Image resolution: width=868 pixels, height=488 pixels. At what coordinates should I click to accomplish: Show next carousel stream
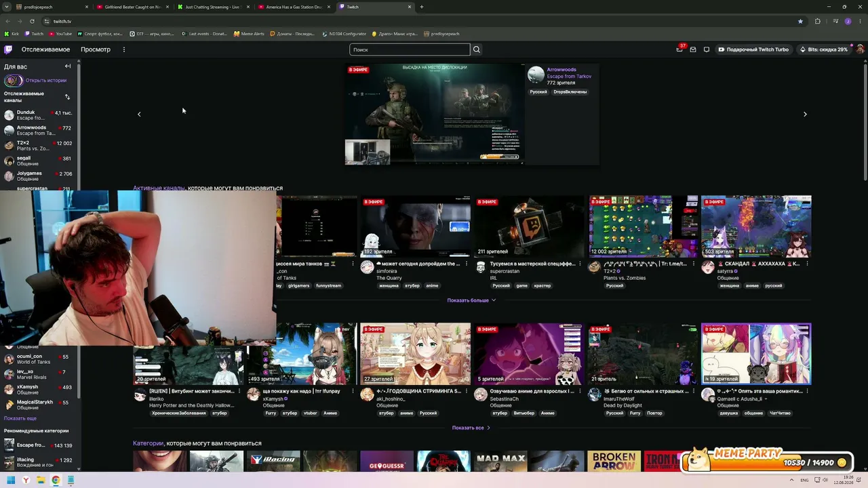[x=805, y=114]
